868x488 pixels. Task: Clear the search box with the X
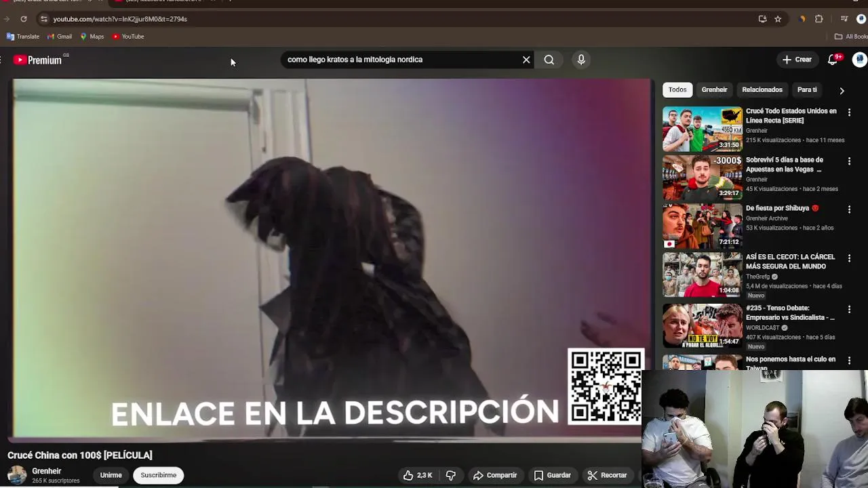[x=526, y=60]
